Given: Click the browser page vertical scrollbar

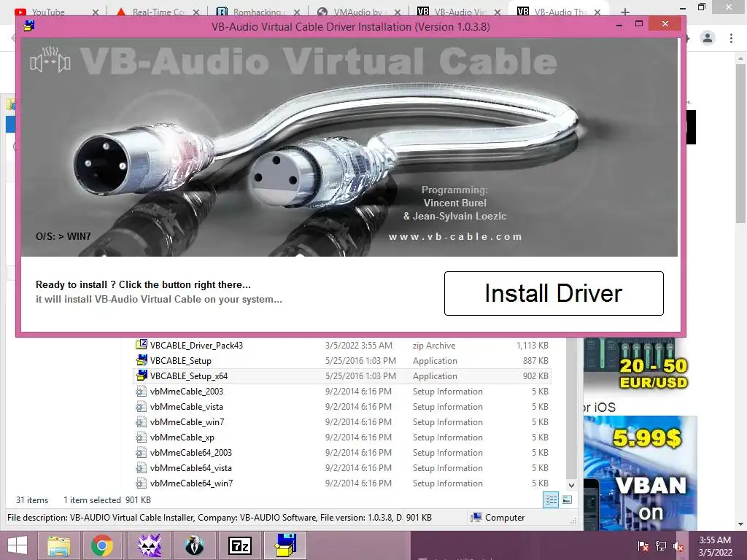Looking at the screenshot, I should click(x=740, y=143).
